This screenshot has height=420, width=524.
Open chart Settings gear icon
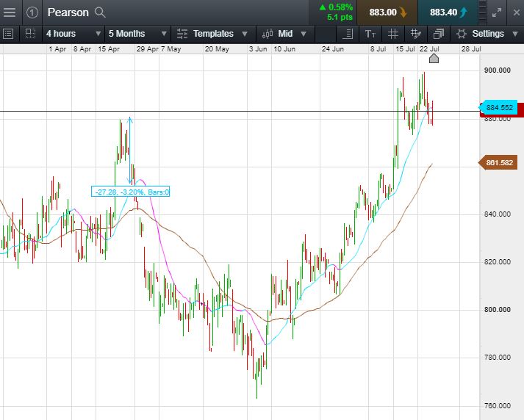(462, 34)
